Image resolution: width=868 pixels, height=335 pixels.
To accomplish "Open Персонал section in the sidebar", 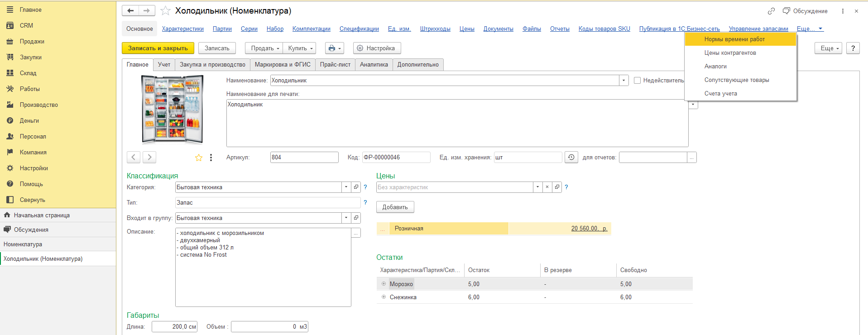I will [x=33, y=136].
